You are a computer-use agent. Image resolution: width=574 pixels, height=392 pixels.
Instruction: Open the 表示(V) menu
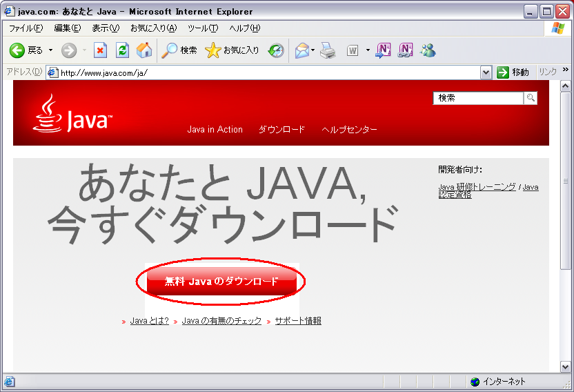click(106, 28)
